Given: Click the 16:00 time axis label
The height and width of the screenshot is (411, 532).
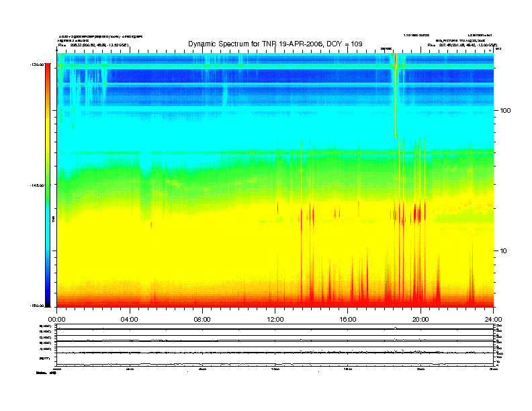Looking at the screenshot, I should 348,320.
